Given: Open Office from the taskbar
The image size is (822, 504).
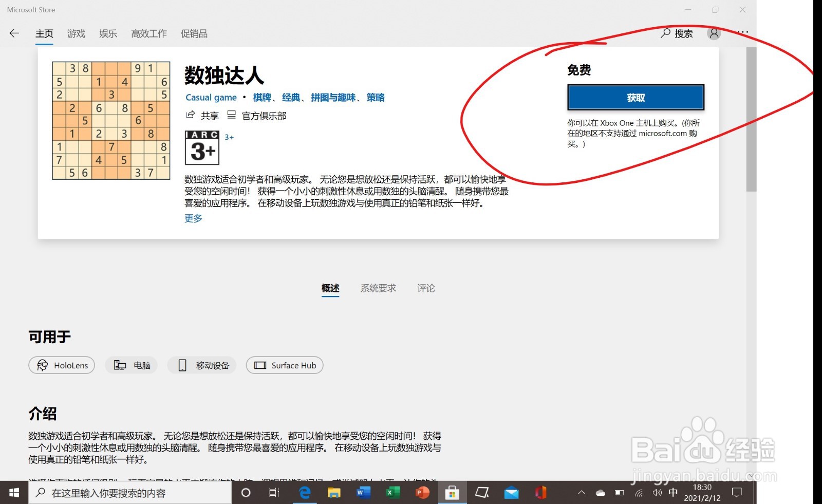Looking at the screenshot, I should point(540,493).
